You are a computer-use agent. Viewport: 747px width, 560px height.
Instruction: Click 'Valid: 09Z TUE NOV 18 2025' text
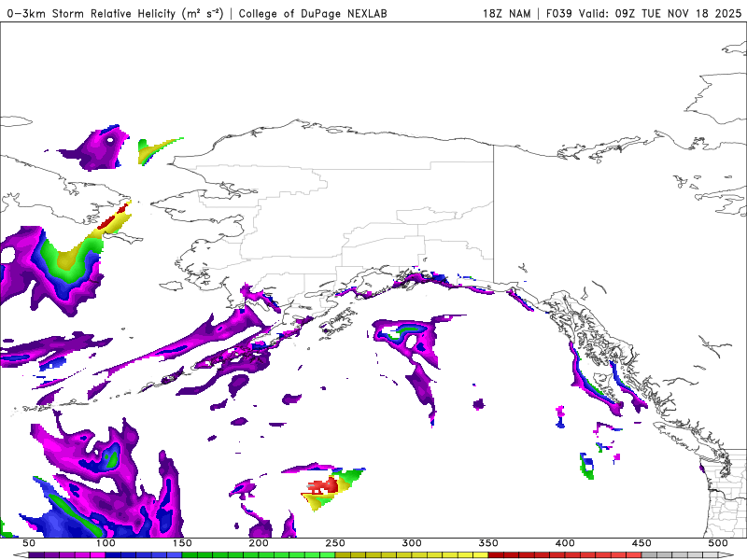pyautogui.click(x=660, y=13)
